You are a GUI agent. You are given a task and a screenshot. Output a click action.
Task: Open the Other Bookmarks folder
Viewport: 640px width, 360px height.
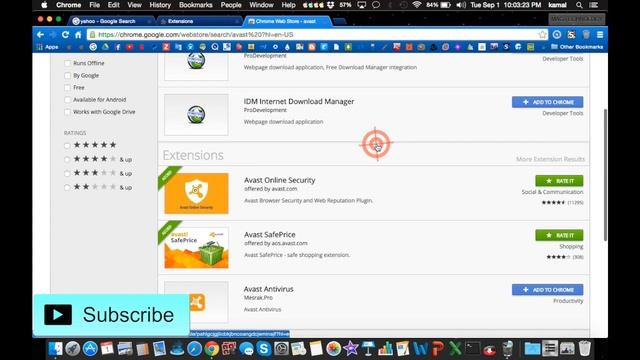click(x=577, y=47)
